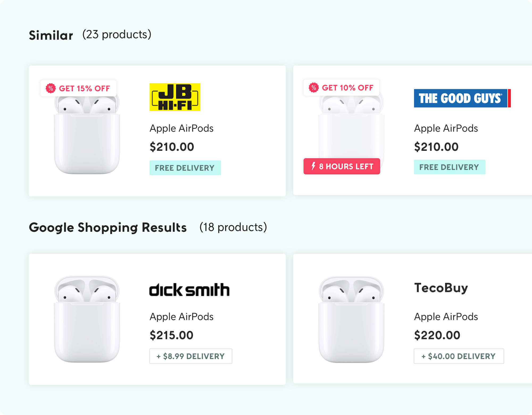
Task: Click The Good Guys logo
Action: [462, 98]
